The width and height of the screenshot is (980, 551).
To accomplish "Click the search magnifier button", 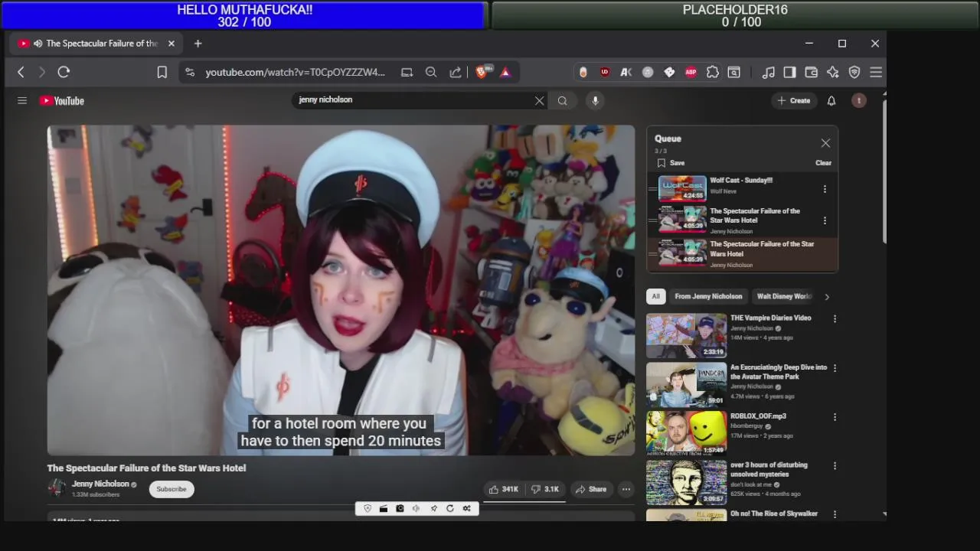I will point(562,100).
